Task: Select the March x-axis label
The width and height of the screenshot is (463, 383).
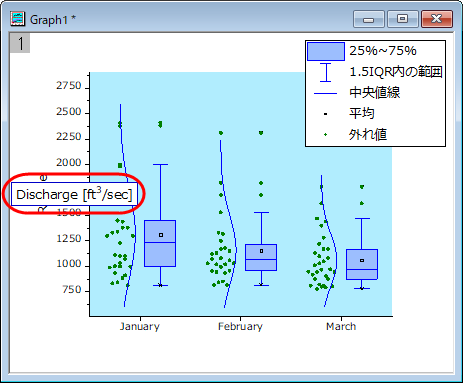Action: coord(341,326)
